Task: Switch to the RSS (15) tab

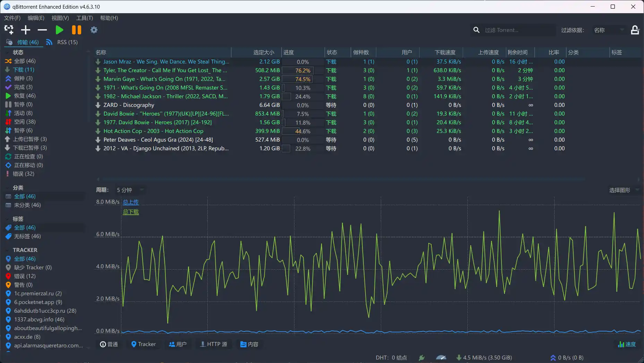Action: (x=62, y=42)
